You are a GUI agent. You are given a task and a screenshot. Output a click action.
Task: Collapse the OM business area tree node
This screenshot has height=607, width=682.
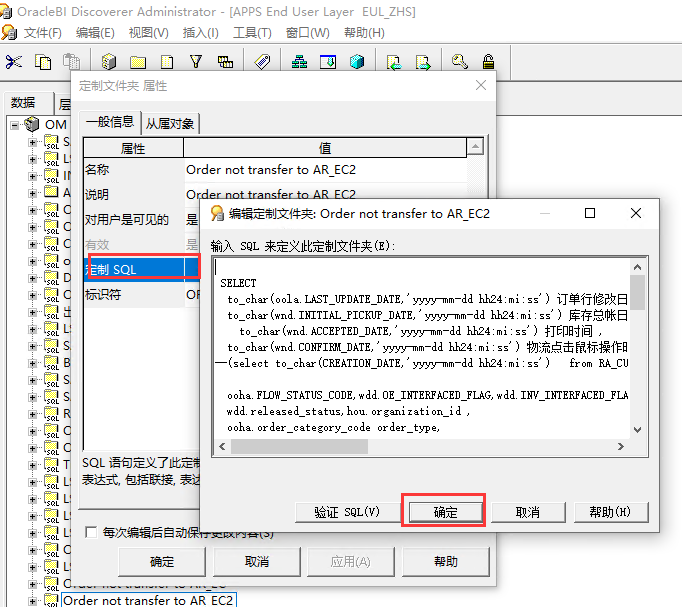(15, 125)
